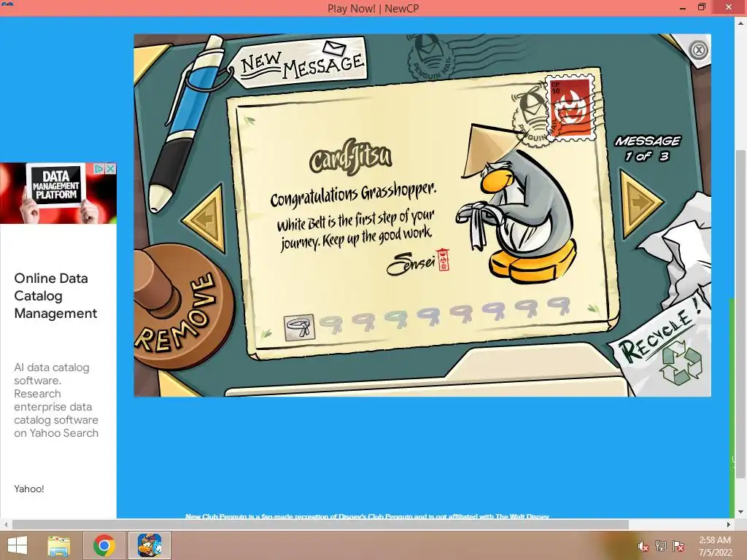The height and width of the screenshot is (560, 747).
Task: Click the 'AI data catalog software' description
Action: point(55,400)
